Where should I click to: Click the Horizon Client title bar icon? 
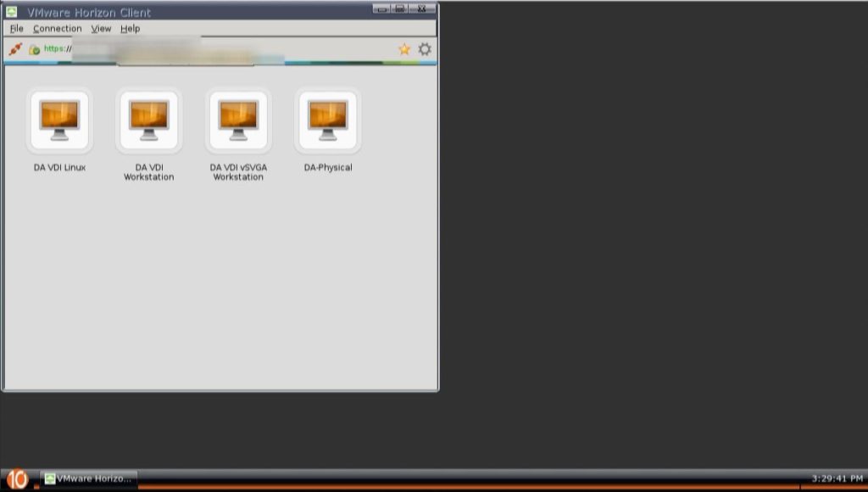[x=11, y=12]
